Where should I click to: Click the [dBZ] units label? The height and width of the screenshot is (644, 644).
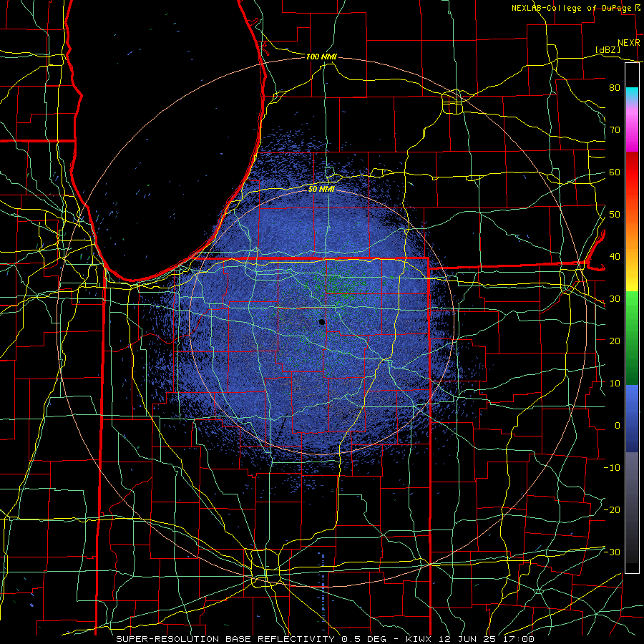coord(608,50)
